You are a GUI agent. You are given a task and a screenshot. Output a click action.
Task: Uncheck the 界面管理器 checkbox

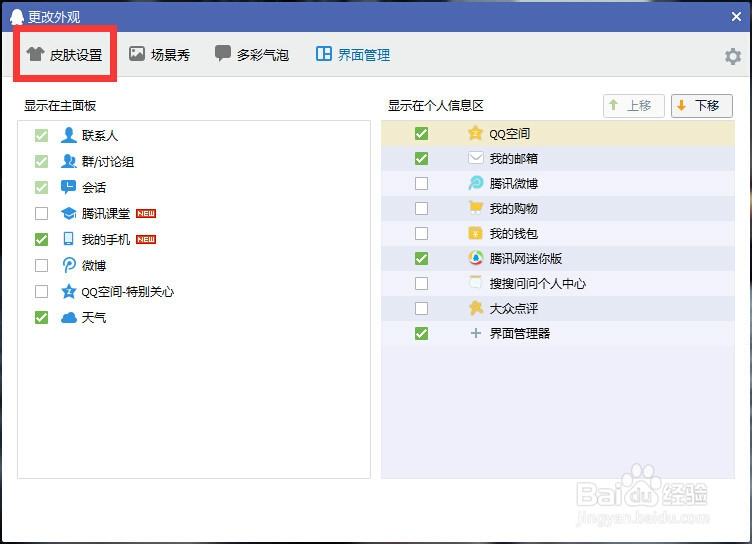(x=422, y=333)
